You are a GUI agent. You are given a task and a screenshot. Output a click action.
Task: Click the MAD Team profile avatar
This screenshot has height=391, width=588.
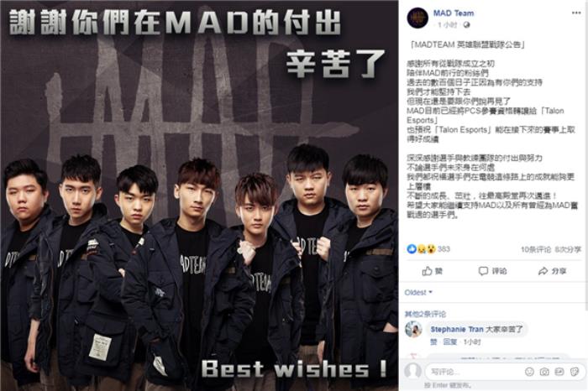(417, 18)
